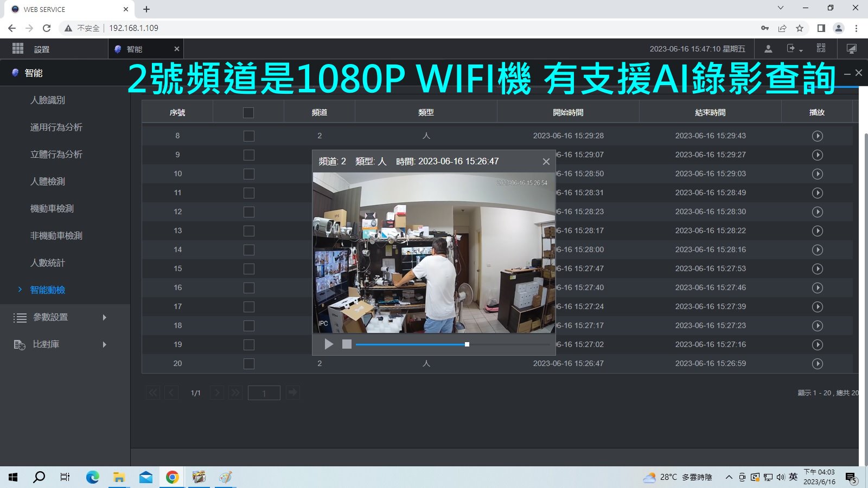This screenshot has width=868, height=488.
Task: Close the video preview popup
Action: point(546,162)
